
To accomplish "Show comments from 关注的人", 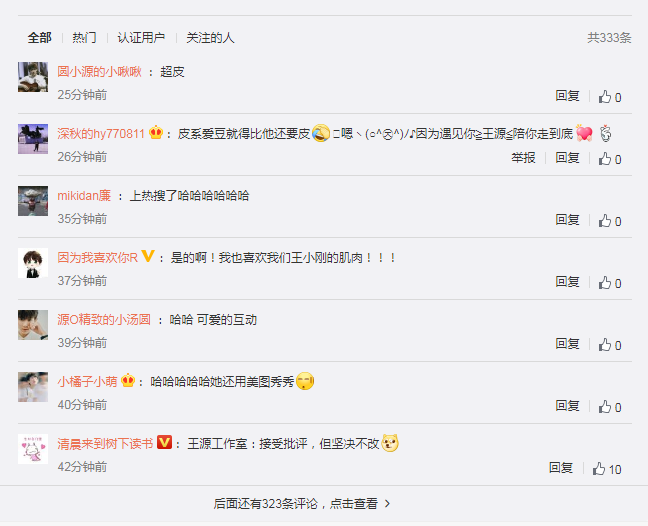I will coord(210,38).
